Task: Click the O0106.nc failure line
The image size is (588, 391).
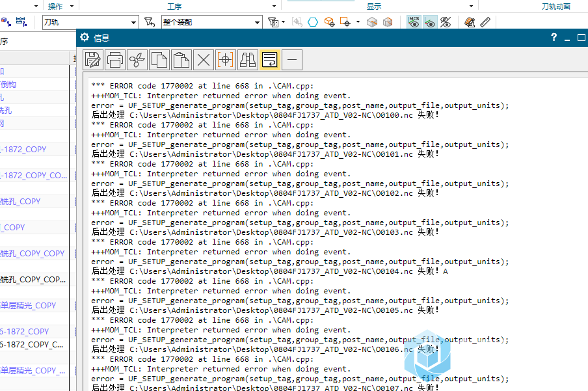Action: click(x=265, y=349)
